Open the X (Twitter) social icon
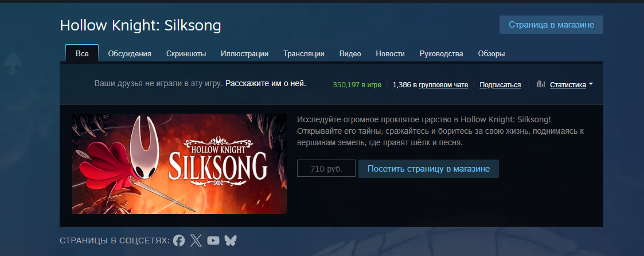This screenshot has height=256, width=644. [x=196, y=241]
